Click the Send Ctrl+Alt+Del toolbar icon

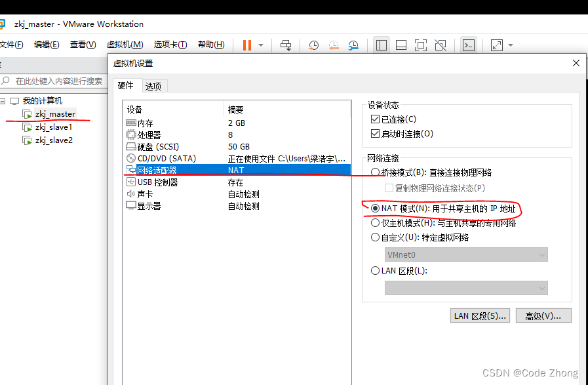point(286,45)
